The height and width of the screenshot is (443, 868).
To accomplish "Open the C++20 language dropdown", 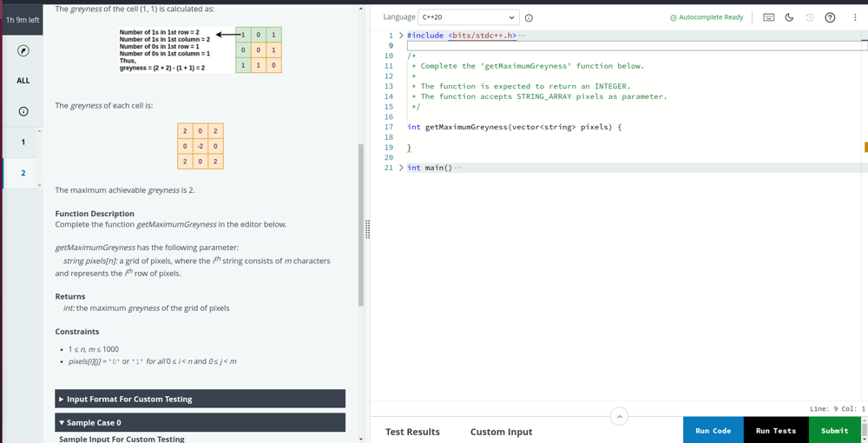I will click(468, 17).
